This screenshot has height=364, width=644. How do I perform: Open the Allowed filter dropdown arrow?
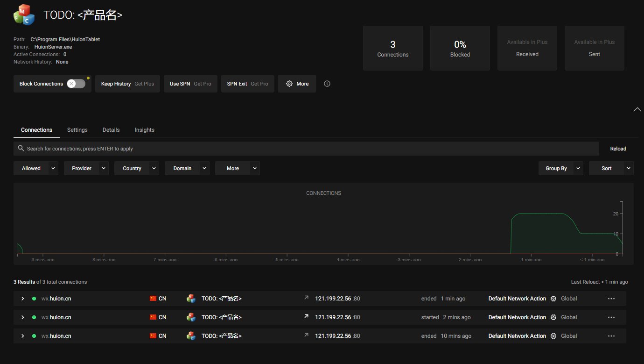(53, 168)
